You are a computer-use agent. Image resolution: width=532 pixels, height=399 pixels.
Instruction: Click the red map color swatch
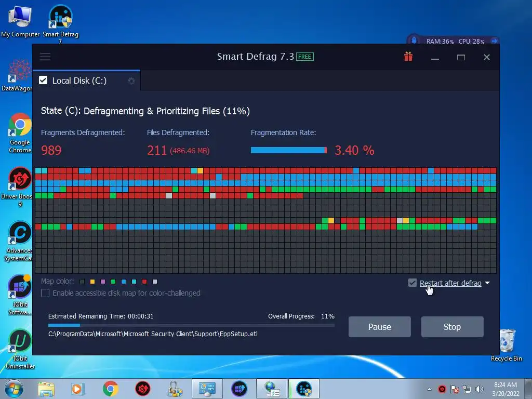(x=144, y=282)
